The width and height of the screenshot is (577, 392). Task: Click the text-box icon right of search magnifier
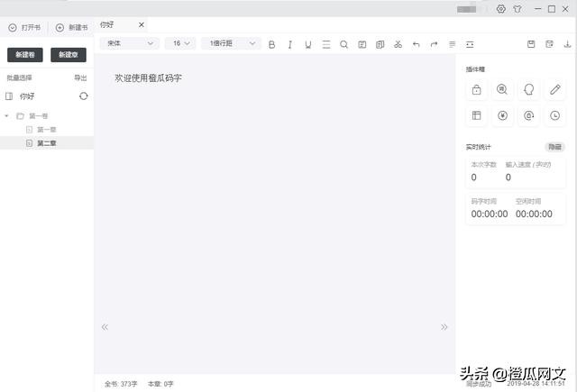[362, 44]
